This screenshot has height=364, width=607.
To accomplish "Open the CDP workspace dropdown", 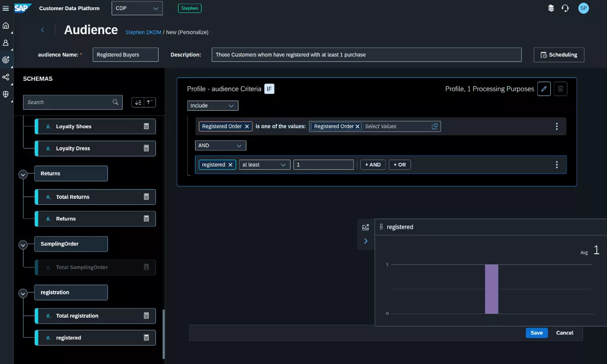I will [x=137, y=8].
